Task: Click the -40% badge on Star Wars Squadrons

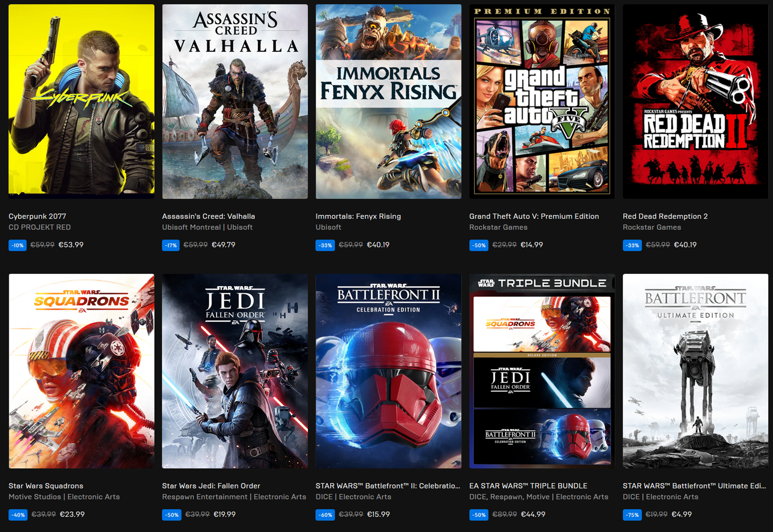Action: [18, 515]
